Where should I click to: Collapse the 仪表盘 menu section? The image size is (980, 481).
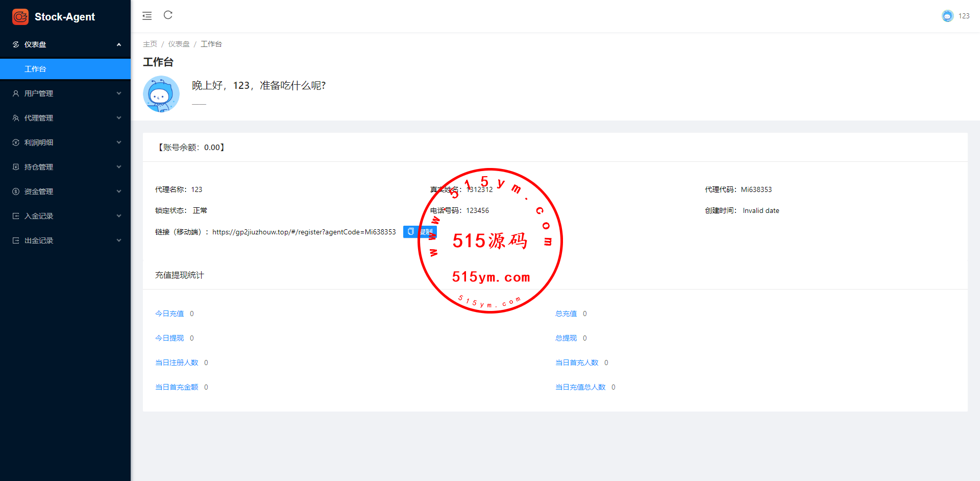tap(118, 44)
